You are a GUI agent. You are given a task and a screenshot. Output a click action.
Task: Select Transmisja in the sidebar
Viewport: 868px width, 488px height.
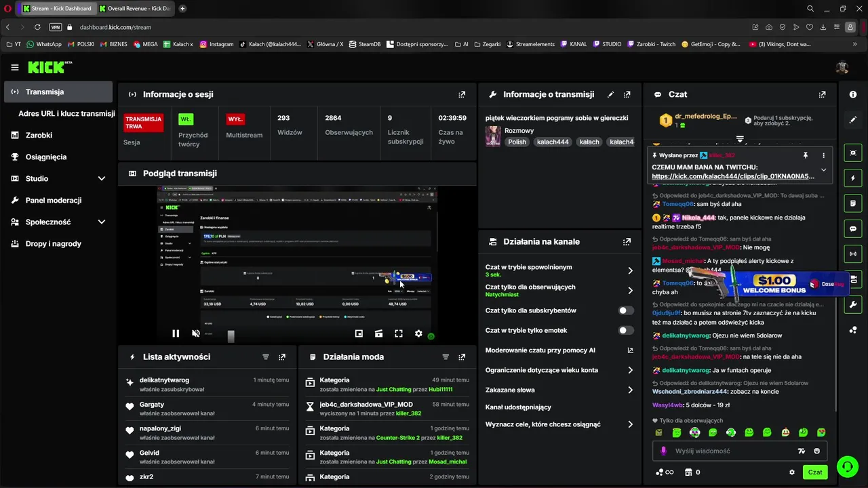click(58, 91)
